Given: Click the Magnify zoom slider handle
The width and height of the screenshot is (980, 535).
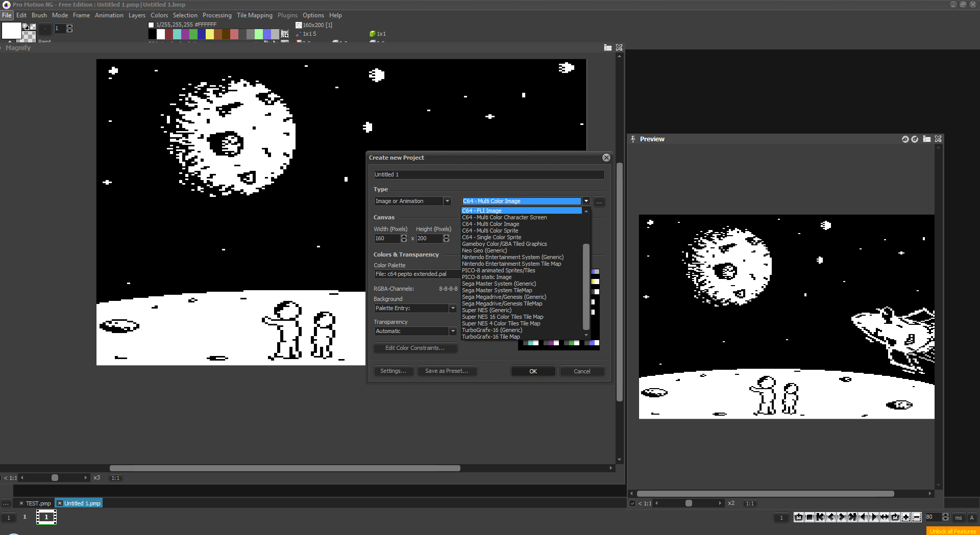Looking at the screenshot, I should click(x=55, y=478).
